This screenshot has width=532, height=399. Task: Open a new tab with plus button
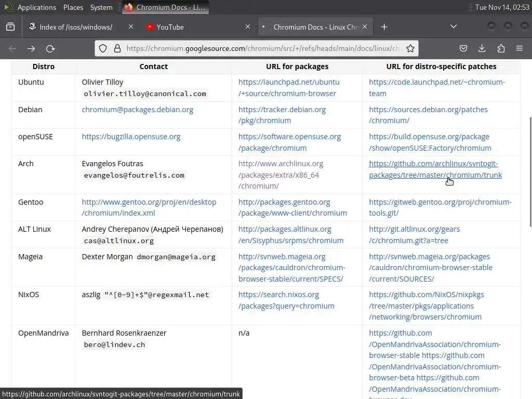(384, 27)
